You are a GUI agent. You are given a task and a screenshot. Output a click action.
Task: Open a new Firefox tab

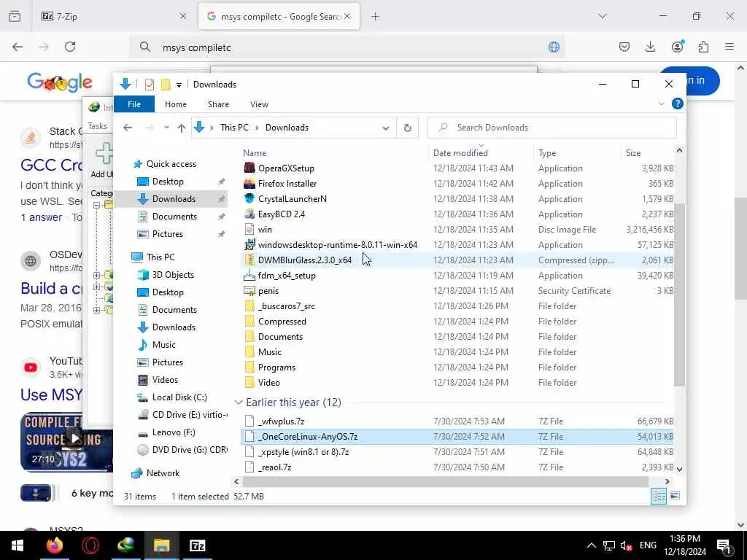pos(376,16)
